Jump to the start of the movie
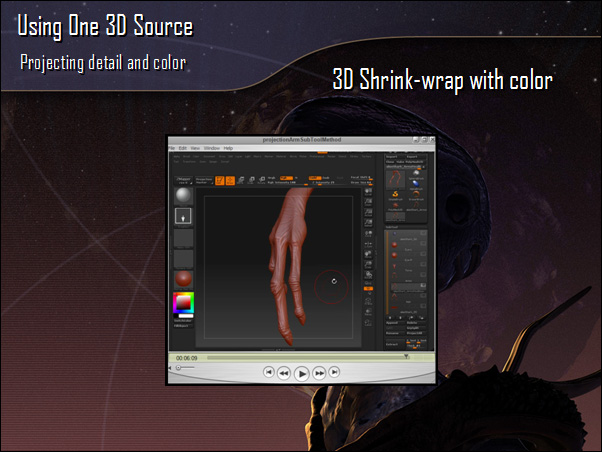 (x=269, y=372)
